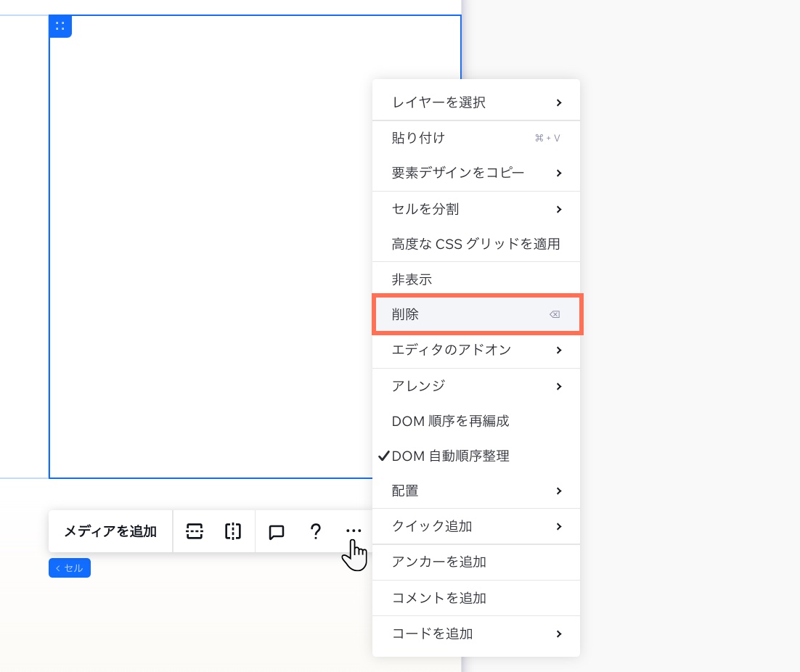Click inside the blue-bordered selected cell
The width and height of the screenshot is (800, 672).
coord(218,254)
